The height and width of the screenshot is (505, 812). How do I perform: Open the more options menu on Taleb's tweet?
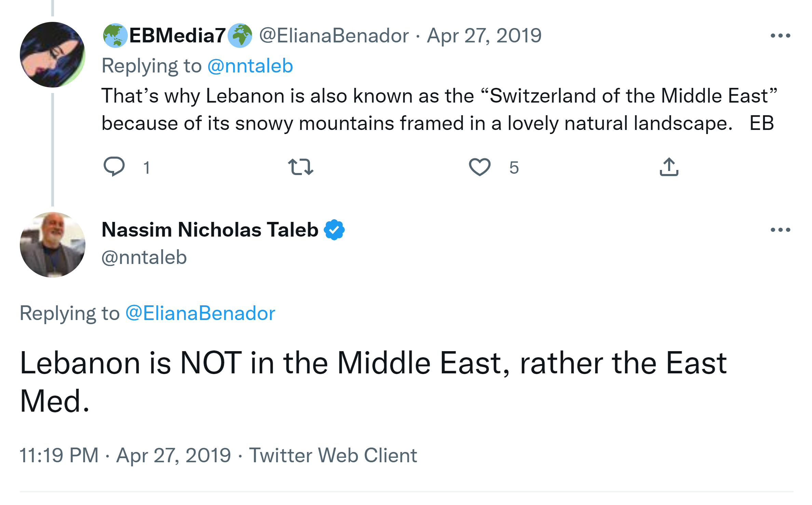(780, 230)
